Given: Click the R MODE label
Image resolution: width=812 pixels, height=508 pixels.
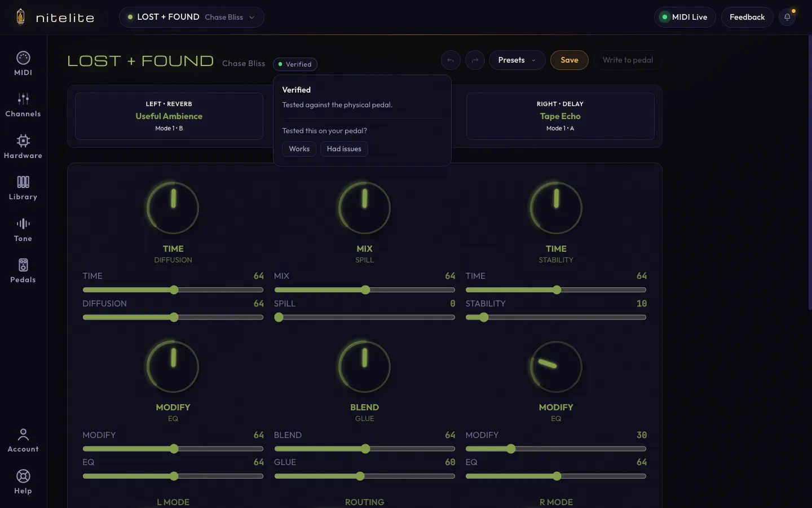Looking at the screenshot, I should [556, 502].
